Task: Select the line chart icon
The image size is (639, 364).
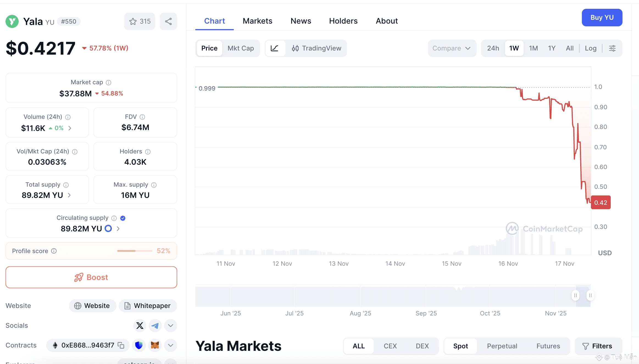Action: point(274,48)
